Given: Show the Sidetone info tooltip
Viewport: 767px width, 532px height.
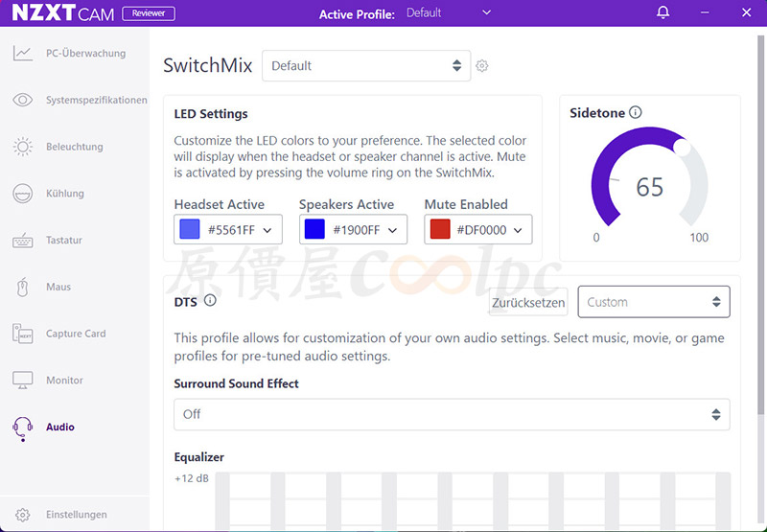Looking at the screenshot, I should (635, 112).
